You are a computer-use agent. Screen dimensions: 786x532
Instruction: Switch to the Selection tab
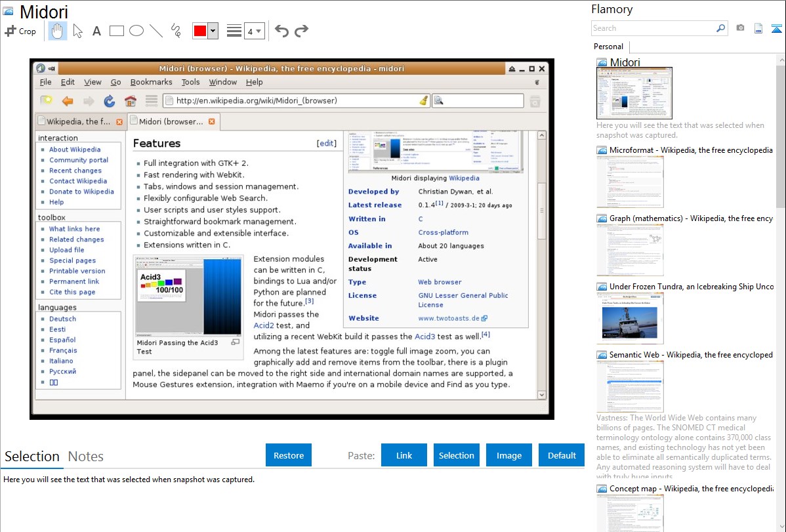point(32,457)
